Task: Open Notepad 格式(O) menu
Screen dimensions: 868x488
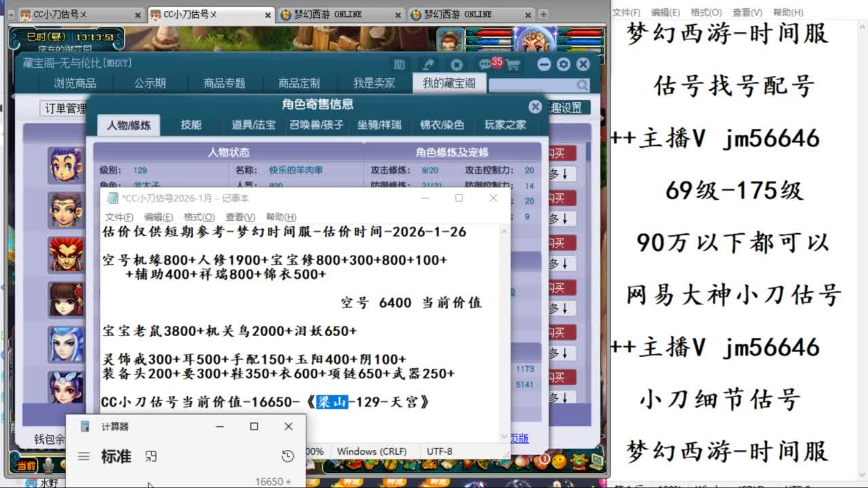Action: [199, 217]
